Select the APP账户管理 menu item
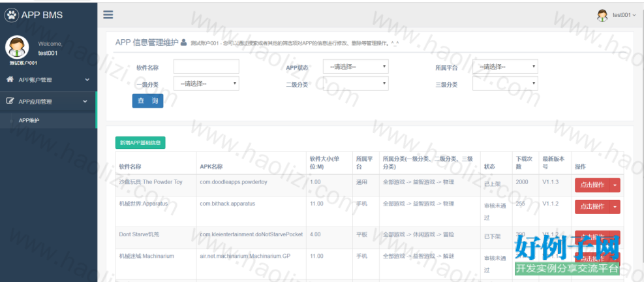 tap(48, 80)
